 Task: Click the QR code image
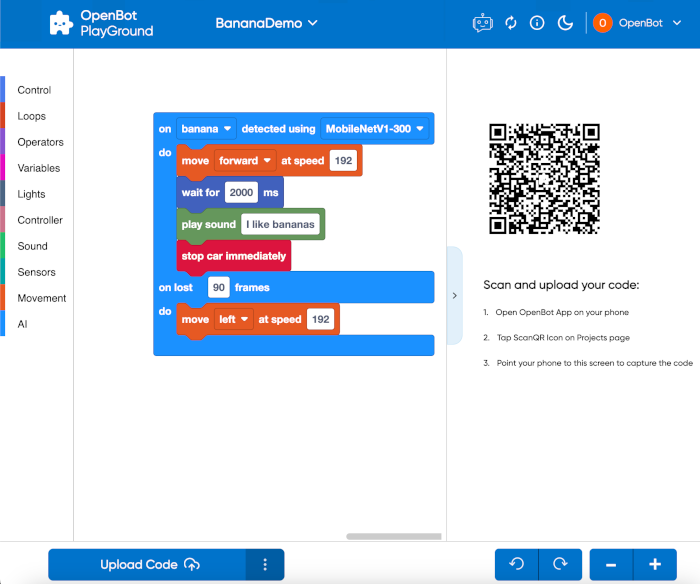544,179
